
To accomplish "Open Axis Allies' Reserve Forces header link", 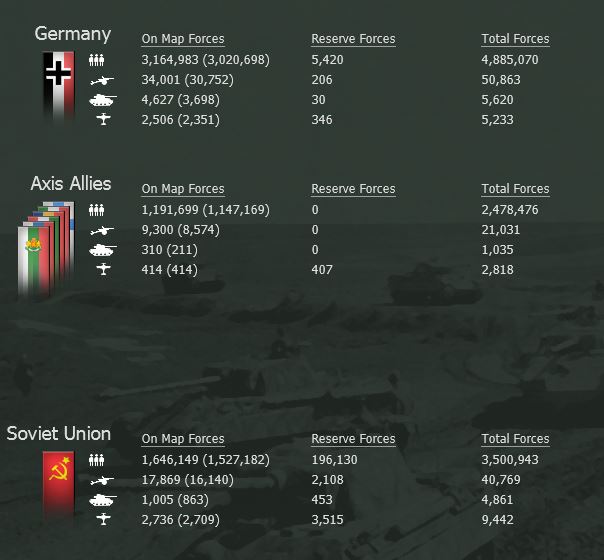I will (353, 189).
